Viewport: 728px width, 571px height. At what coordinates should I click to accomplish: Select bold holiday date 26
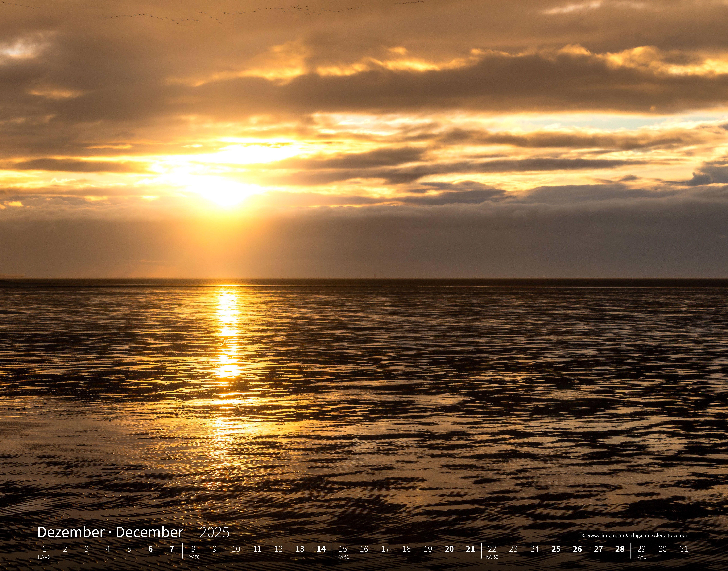point(577,549)
